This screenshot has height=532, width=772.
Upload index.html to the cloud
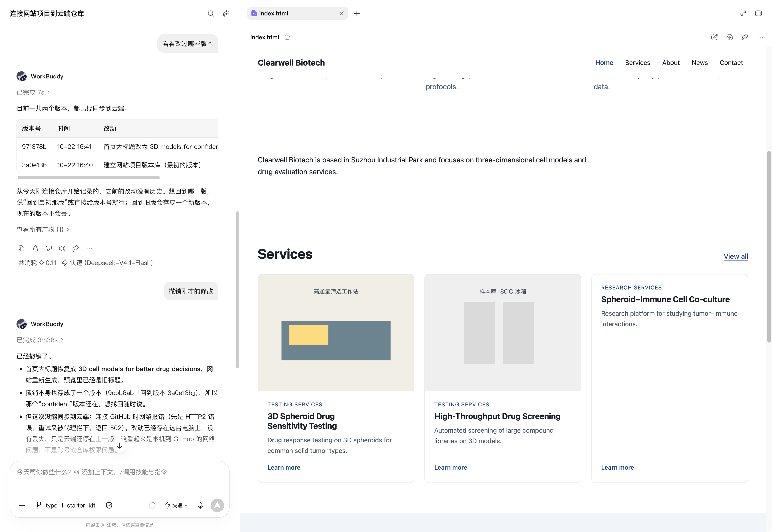(x=730, y=37)
